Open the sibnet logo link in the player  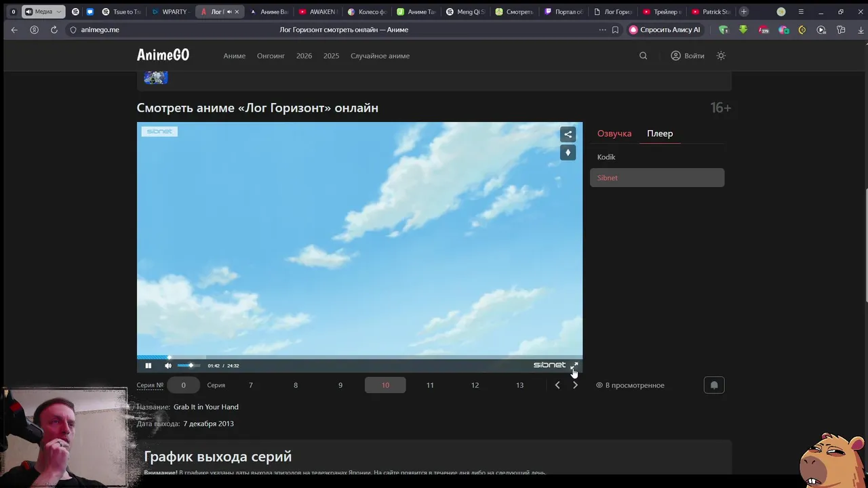[x=549, y=365]
